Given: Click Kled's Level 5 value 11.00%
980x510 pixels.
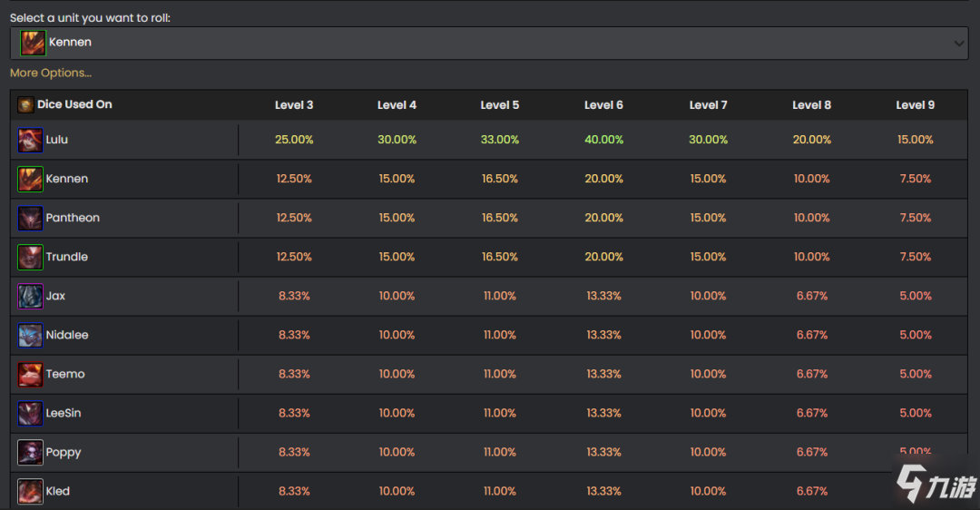Looking at the screenshot, I should pos(499,491).
